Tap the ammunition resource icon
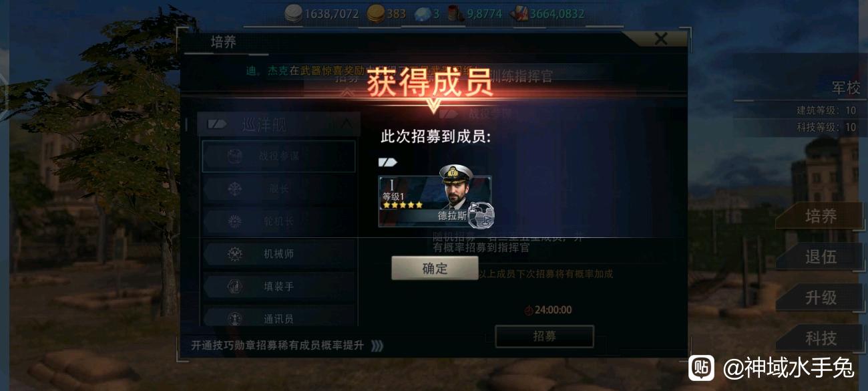 519,13
